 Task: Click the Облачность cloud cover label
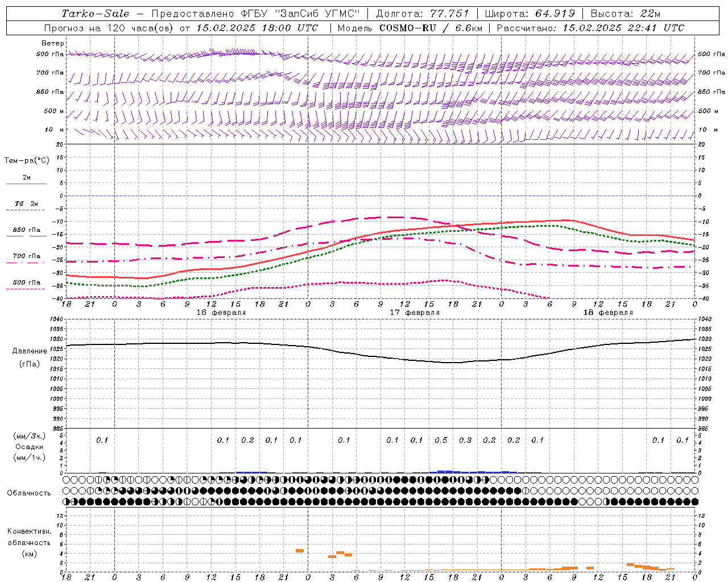click(29, 493)
